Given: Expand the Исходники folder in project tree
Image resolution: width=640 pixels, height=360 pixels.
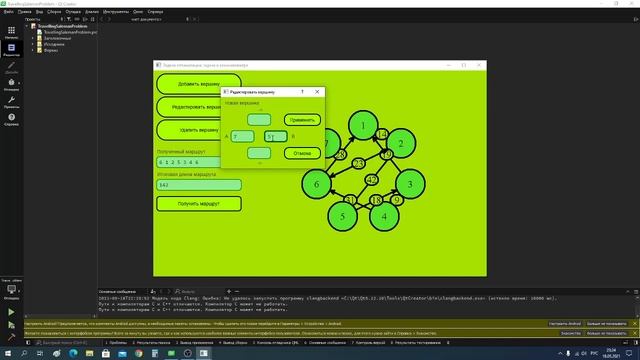Looking at the screenshot, I should pos(33,44).
